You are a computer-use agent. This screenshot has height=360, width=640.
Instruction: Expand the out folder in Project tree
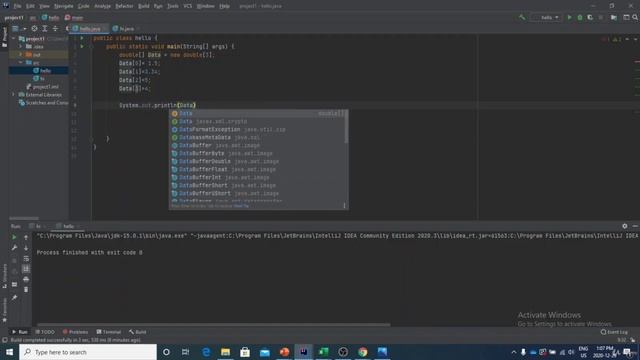pyautogui.click(x=20, y=55)
